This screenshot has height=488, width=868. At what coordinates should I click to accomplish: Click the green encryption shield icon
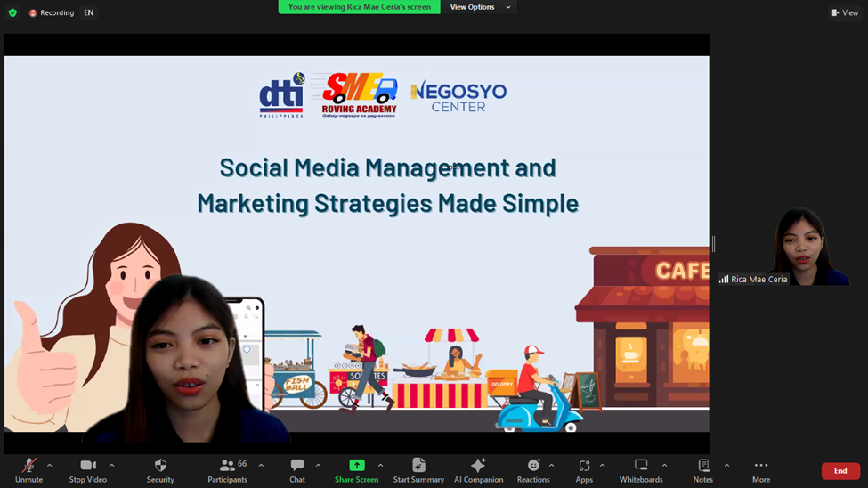click(x=12, y=12)
